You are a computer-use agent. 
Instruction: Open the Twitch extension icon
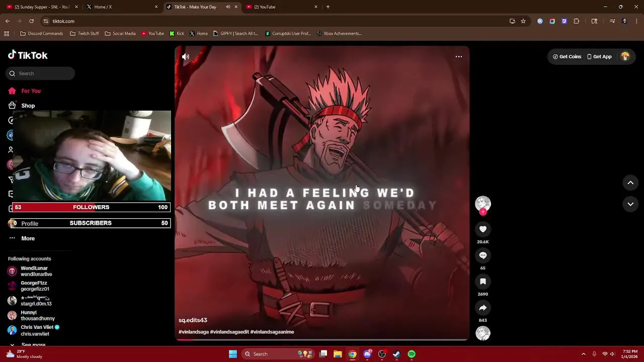click(564, 21)
